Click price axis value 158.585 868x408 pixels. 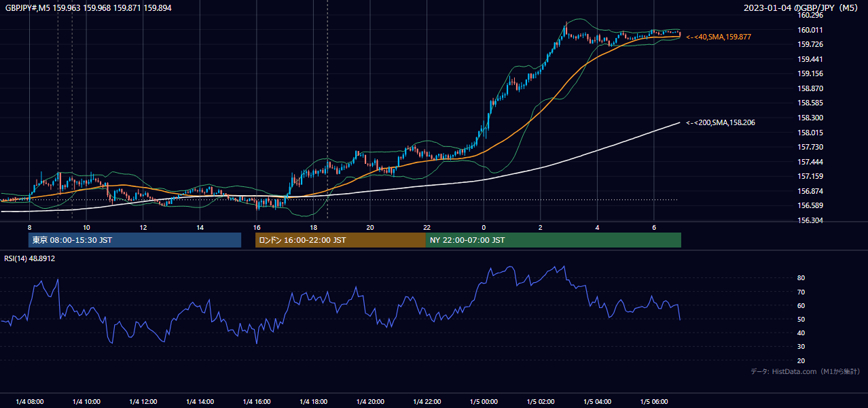[x=811, y=103]
